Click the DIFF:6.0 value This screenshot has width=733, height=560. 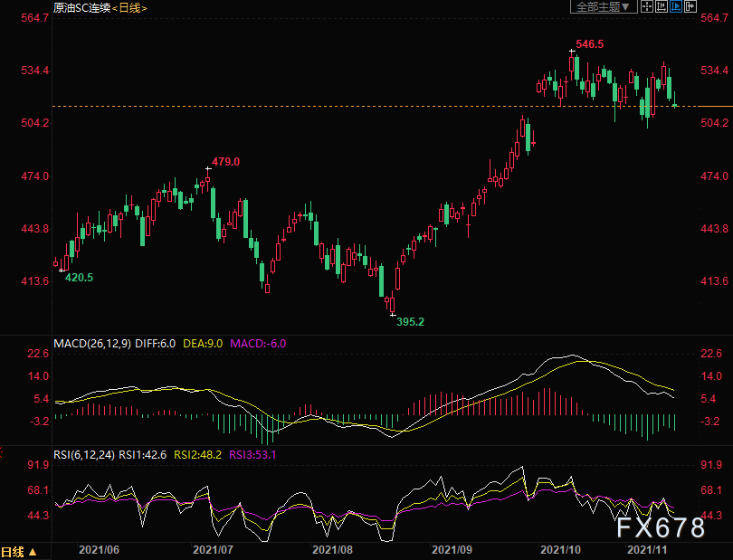click(156, 344)
